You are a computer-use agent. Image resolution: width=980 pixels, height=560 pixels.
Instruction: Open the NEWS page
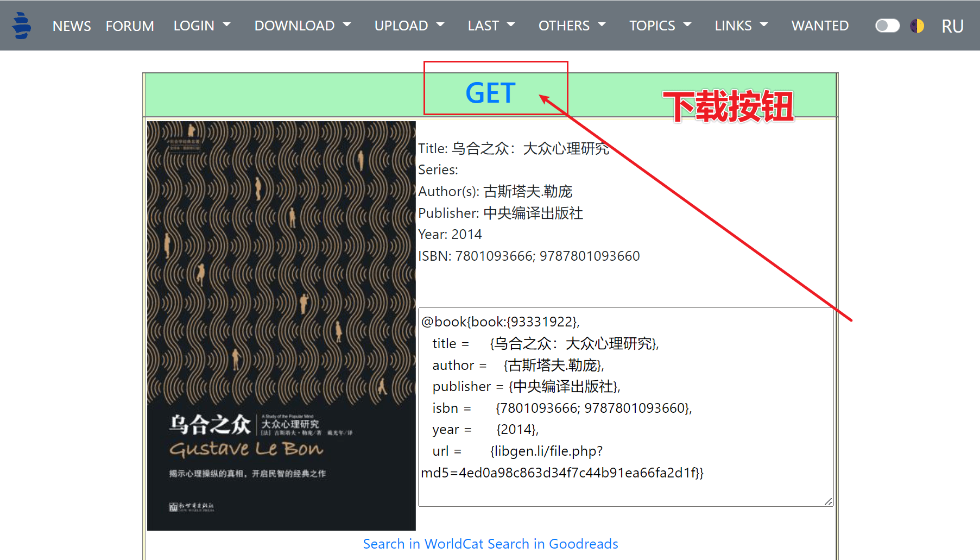click(72, 26)
